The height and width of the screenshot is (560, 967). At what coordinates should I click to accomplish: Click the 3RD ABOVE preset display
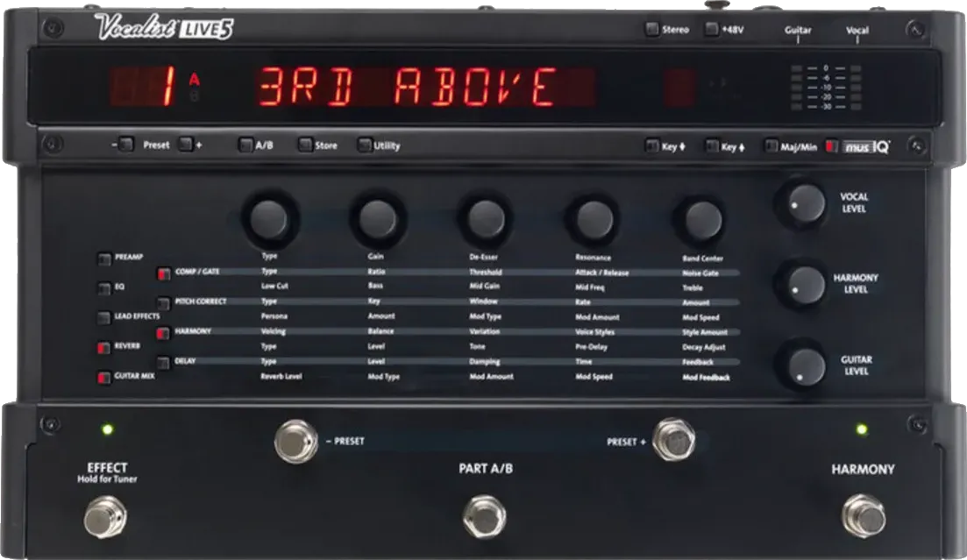pos(407,88)
